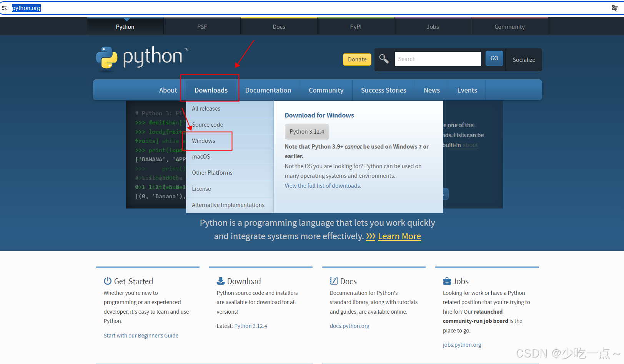Click the partially hidden 'about' link
Screen dimensions: 624x364
pos(470,145)
